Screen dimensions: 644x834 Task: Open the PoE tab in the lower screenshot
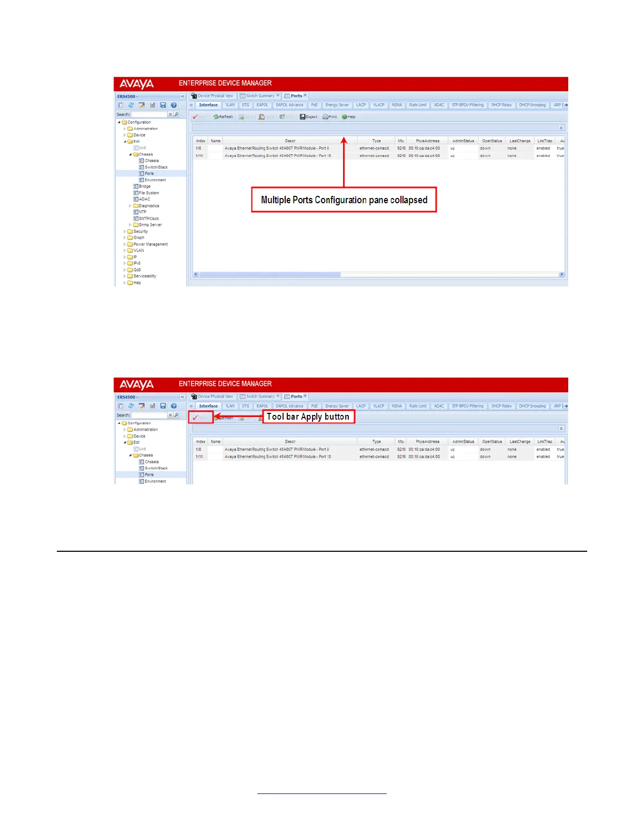click(314, 406)
